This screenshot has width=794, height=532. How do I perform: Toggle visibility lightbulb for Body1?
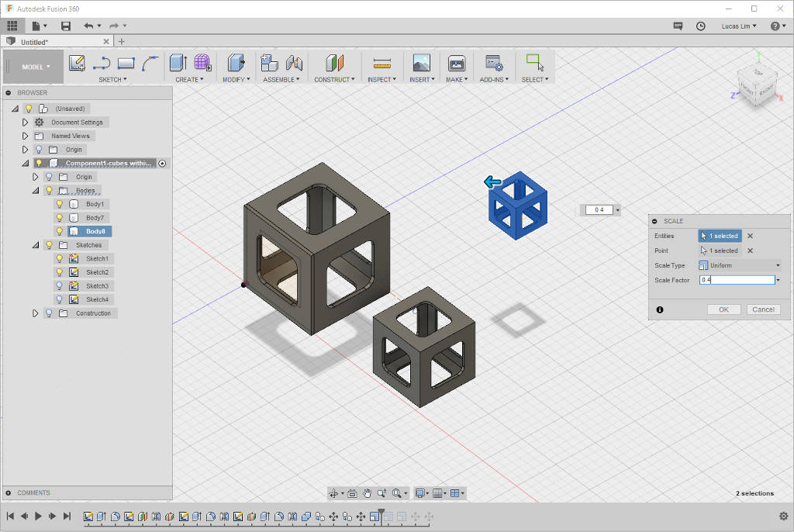pos(59,204)
